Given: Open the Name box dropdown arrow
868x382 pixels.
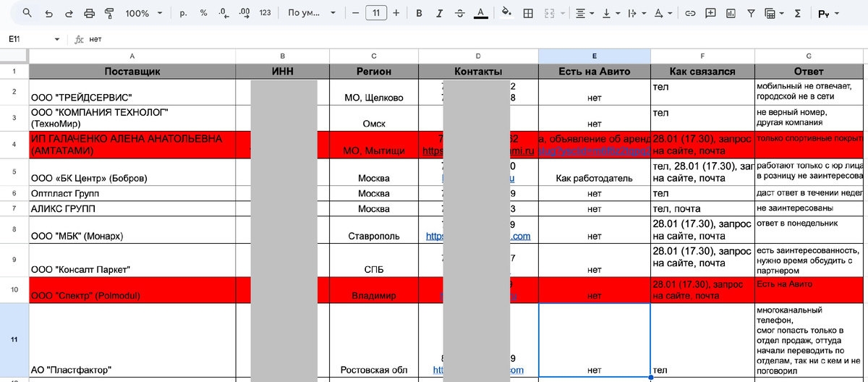Looking at the screenshot, I should 57,39.
